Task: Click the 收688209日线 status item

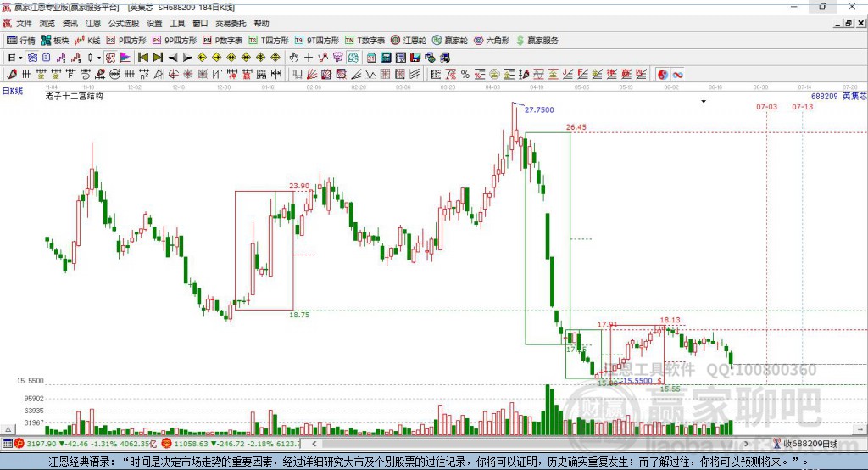Action: tap(806, 444)
